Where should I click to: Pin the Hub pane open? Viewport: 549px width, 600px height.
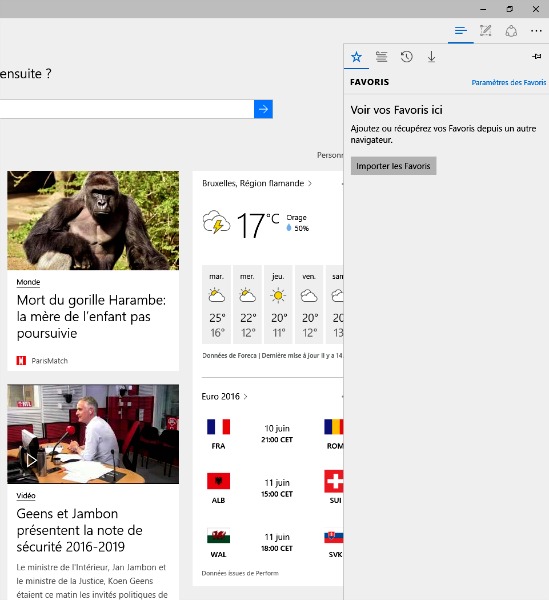pos(537,57)
